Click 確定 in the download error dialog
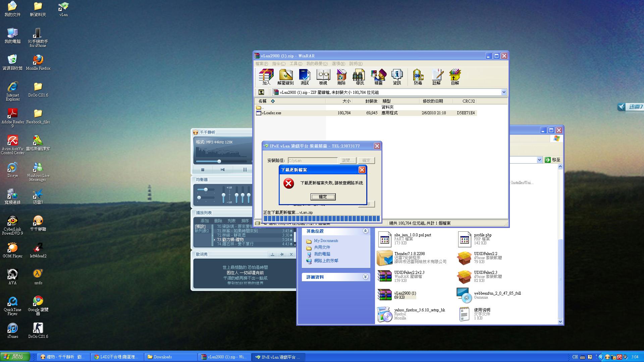This screenshot has height=362, width=644. 323,197
